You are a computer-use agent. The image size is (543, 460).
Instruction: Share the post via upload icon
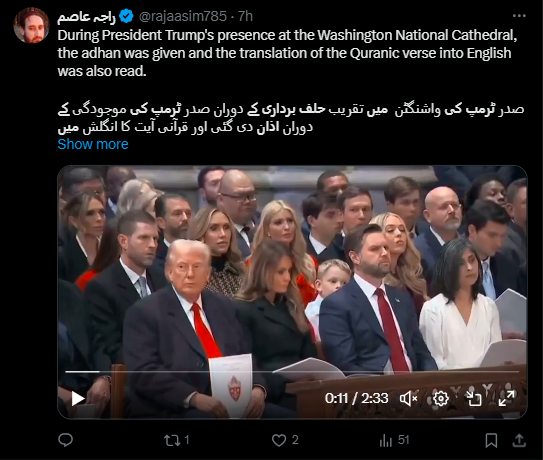click(519, 440)
